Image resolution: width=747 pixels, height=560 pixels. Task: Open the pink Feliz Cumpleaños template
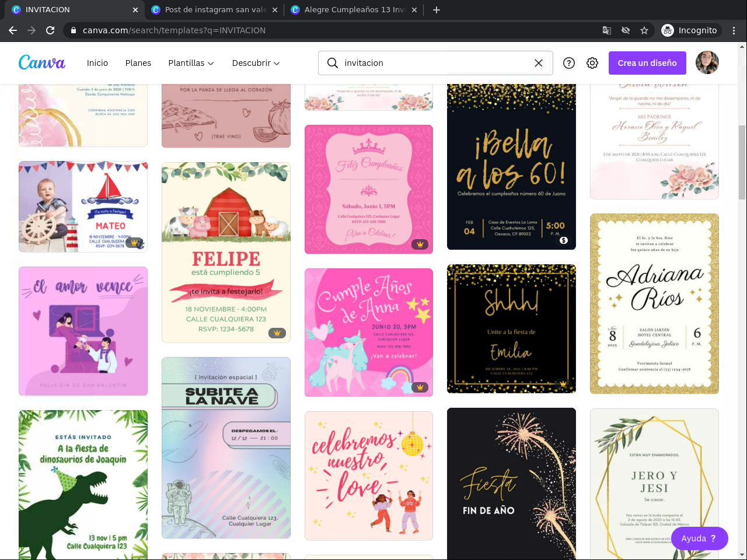[369, 190]
